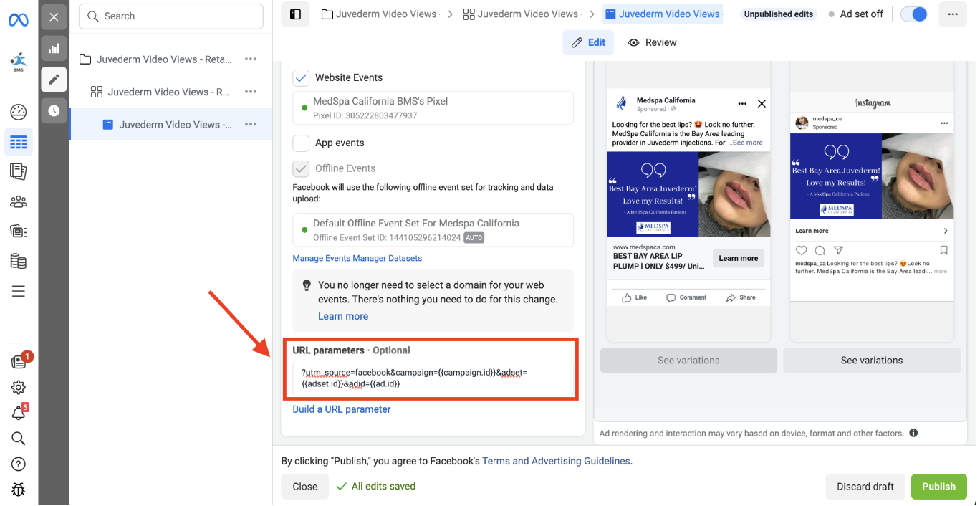Click the Instagram preview ellipsis menu
The width and height of the screenshot is (980, 506).
(x=944, y=123)
